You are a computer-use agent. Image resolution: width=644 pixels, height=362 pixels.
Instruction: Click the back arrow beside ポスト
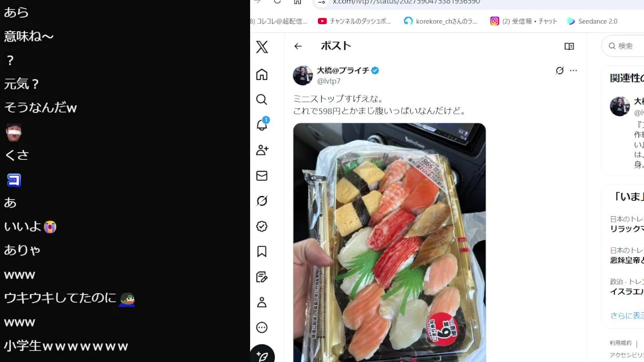[298, 46]
